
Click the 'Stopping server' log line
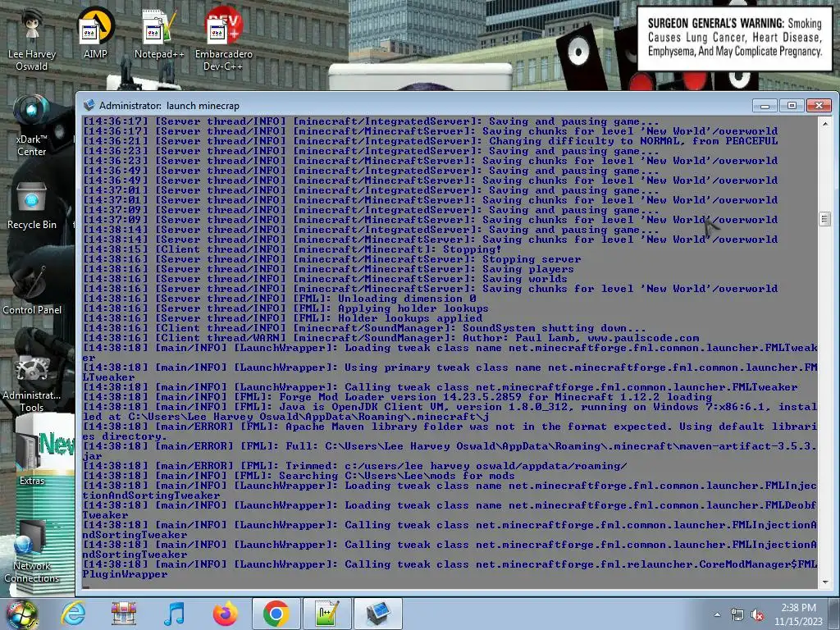pos(331,258)
